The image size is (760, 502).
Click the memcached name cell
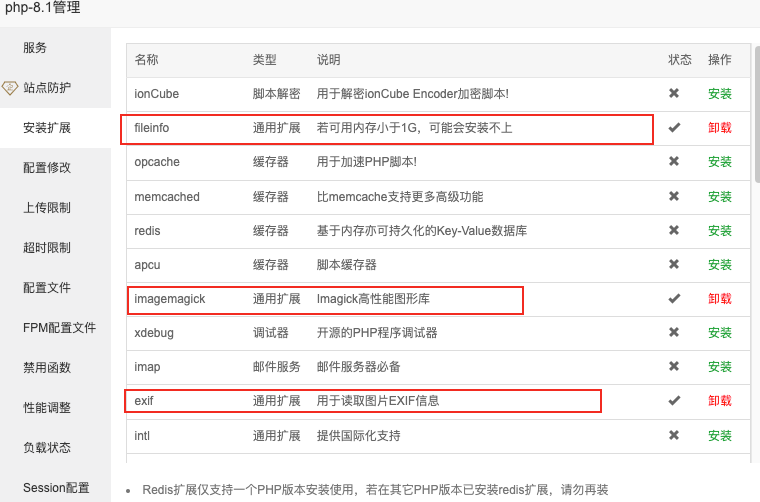(x=167, y=197)
